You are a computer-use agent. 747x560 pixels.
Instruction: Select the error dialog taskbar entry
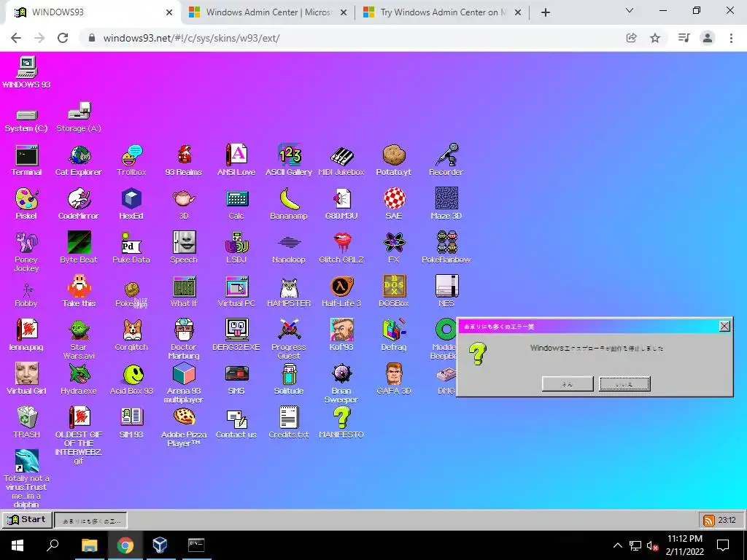(x=91, y=521)
